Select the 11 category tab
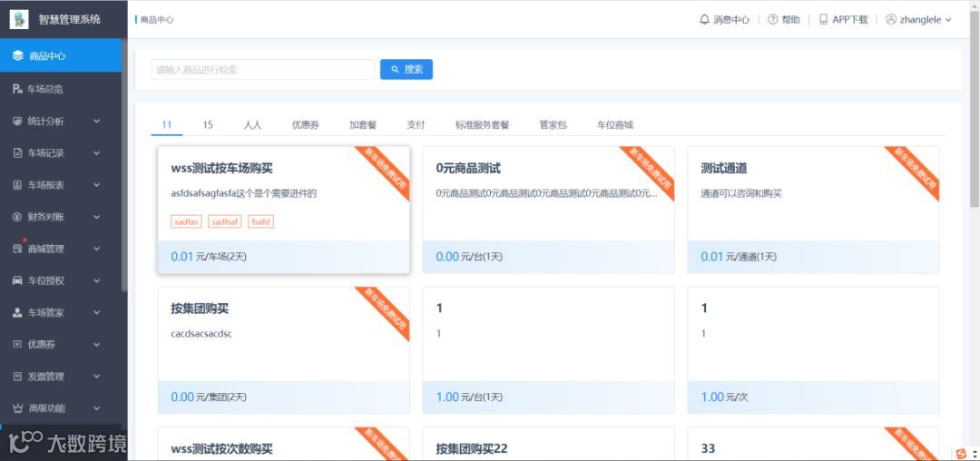 pos(167,125)
